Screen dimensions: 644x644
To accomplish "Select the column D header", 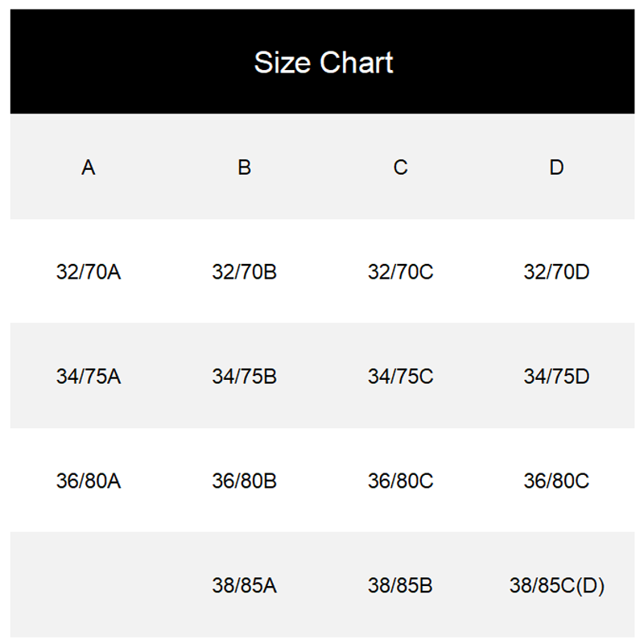I will tap(556, 167).
